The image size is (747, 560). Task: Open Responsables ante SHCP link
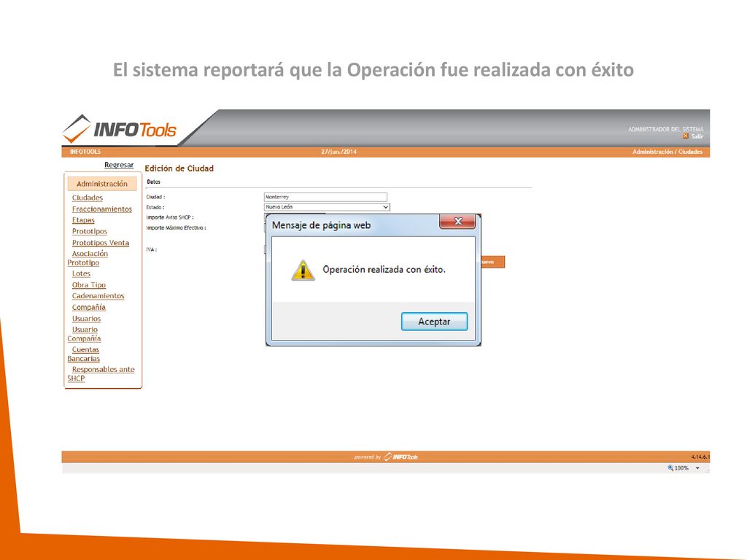point(101,374)
